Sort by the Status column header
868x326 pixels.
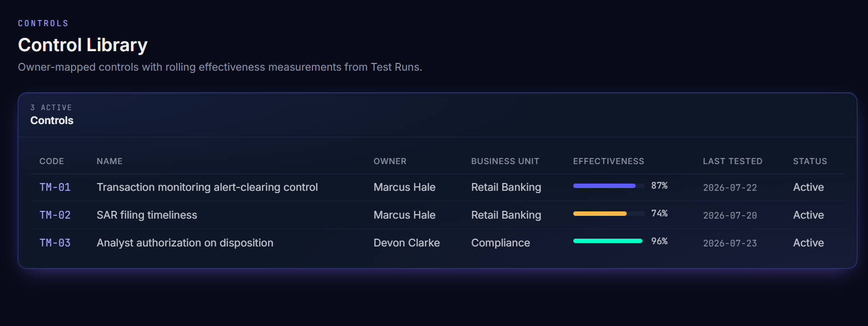click(810, 161)
